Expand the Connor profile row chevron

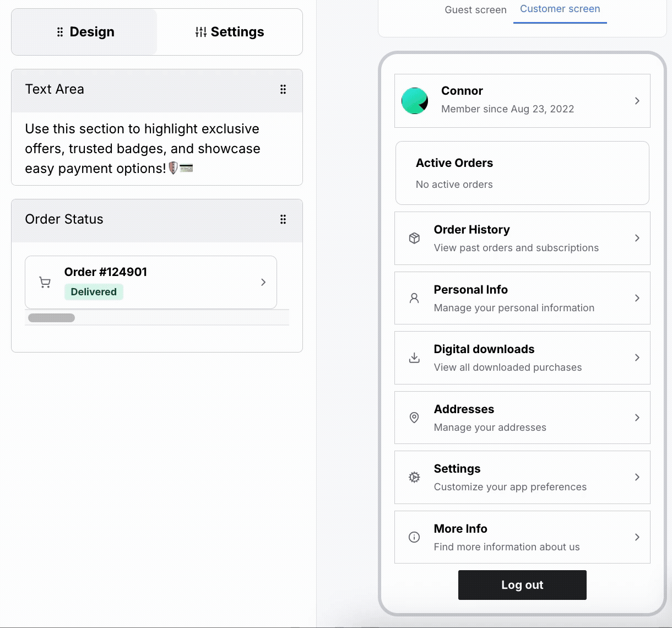pos(637,101)
